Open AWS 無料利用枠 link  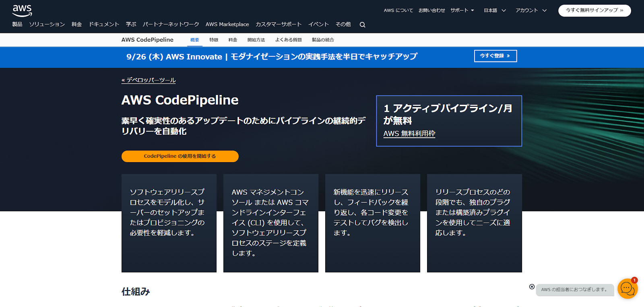(409, 134)
